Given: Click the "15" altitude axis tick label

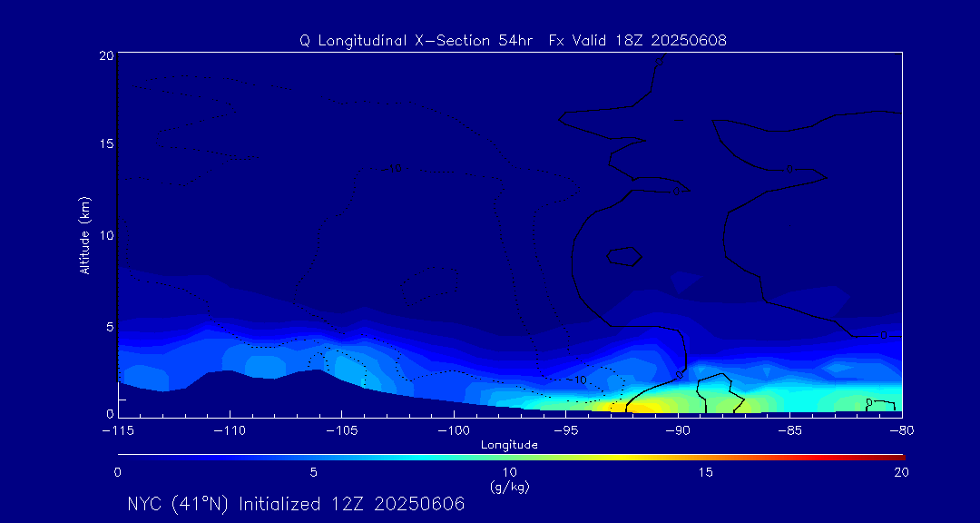Looking at the screenshot, I should pos(106,143).
